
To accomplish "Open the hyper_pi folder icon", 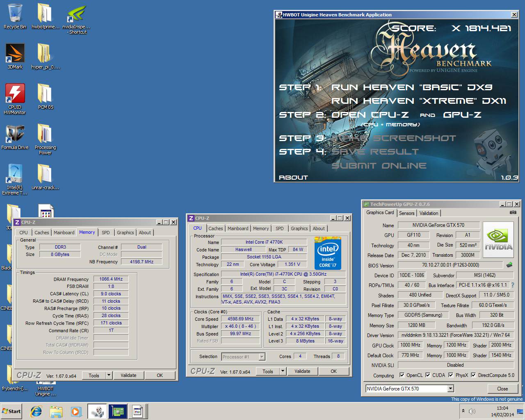I will tap(45, 57).
